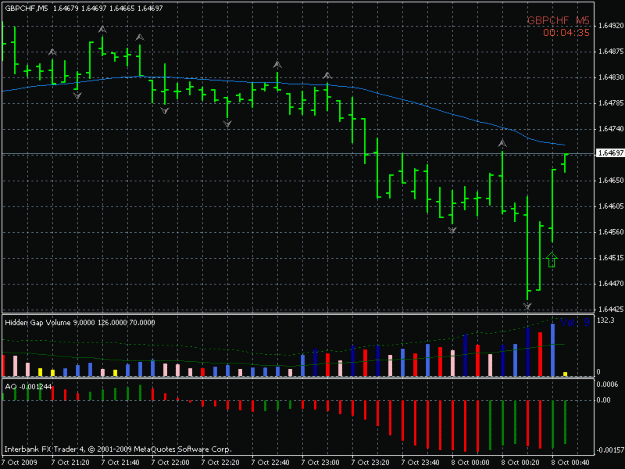Click the 7 Oct 21:20 time label
This screenshot has height=469, width=625.
point(70,463)
